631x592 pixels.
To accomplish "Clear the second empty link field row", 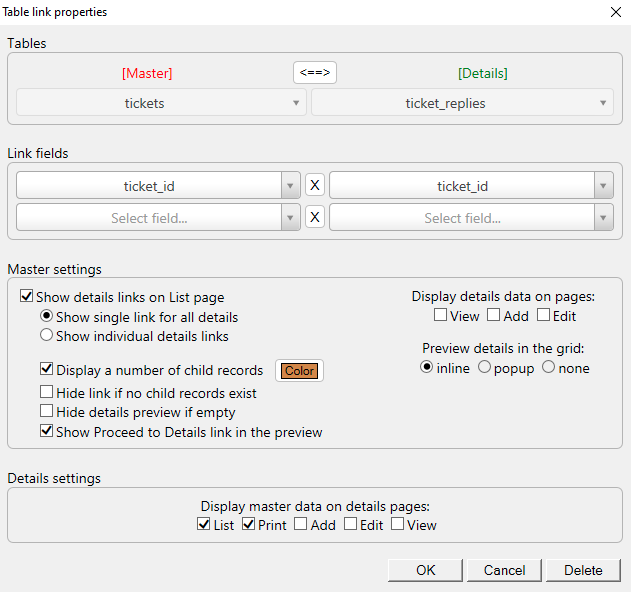I will click(314, 217).
